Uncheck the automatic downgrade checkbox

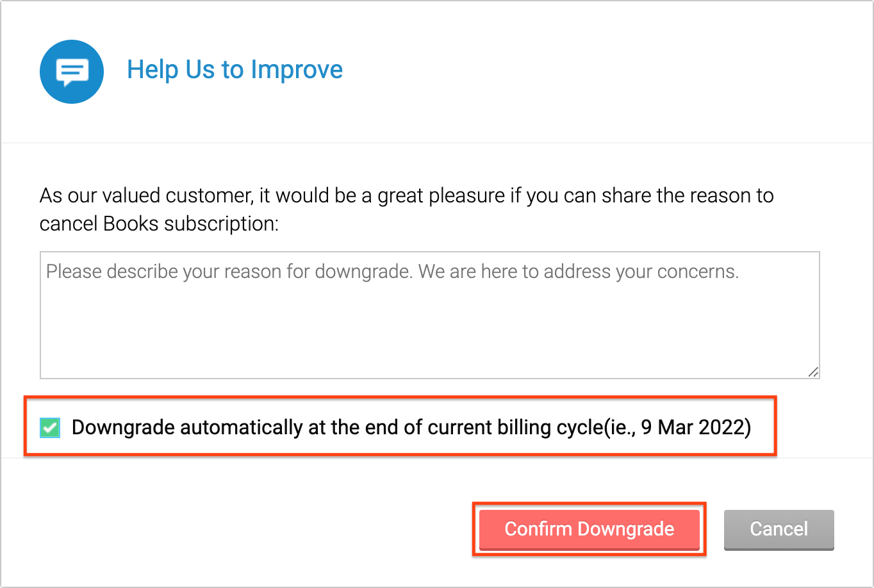click(50, 427)
